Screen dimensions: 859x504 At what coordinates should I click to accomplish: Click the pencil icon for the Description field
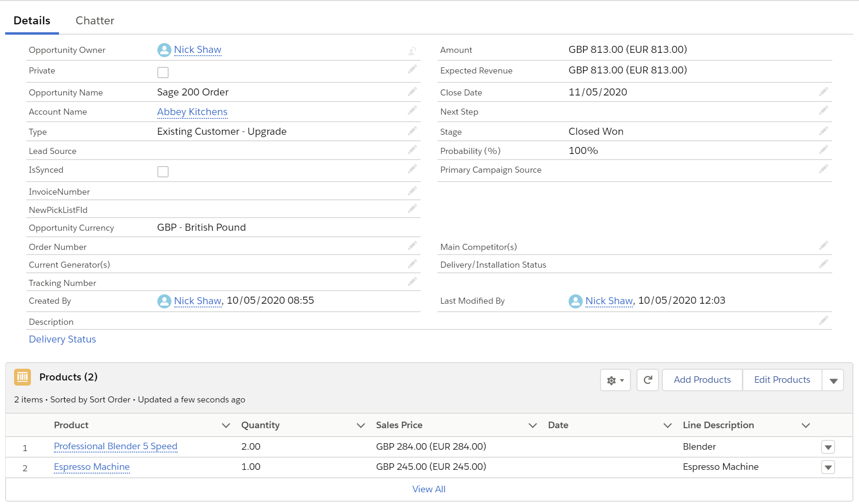tap(823, 321)
